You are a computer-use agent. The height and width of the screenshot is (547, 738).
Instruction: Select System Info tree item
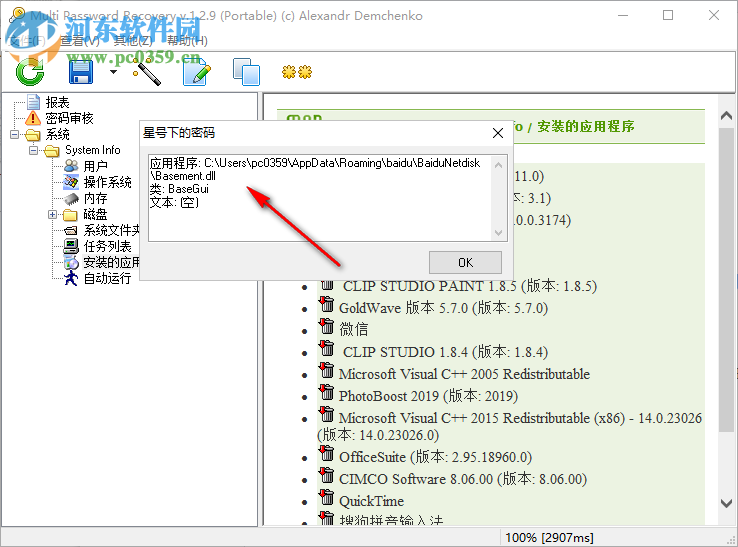point(93,150)
